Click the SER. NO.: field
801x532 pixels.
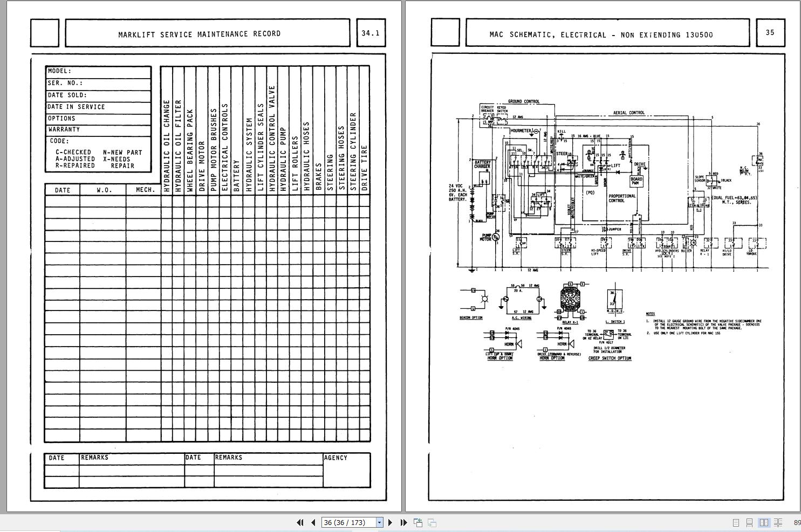pos(98,84)
